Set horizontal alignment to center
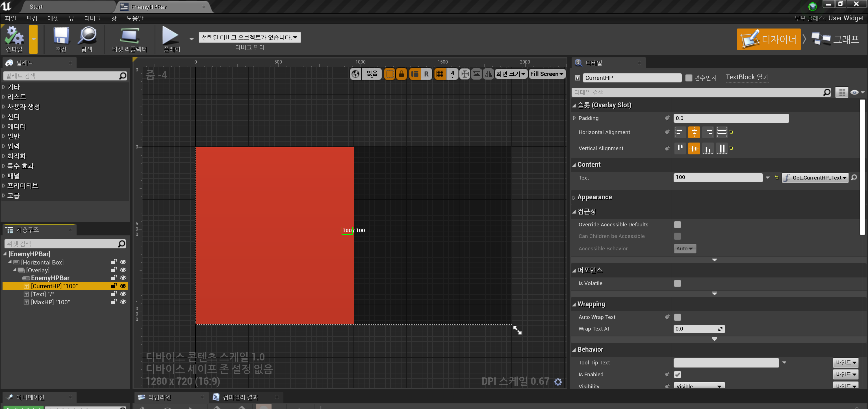The width and height of the screenshot is (868, 409). (694, 132)
